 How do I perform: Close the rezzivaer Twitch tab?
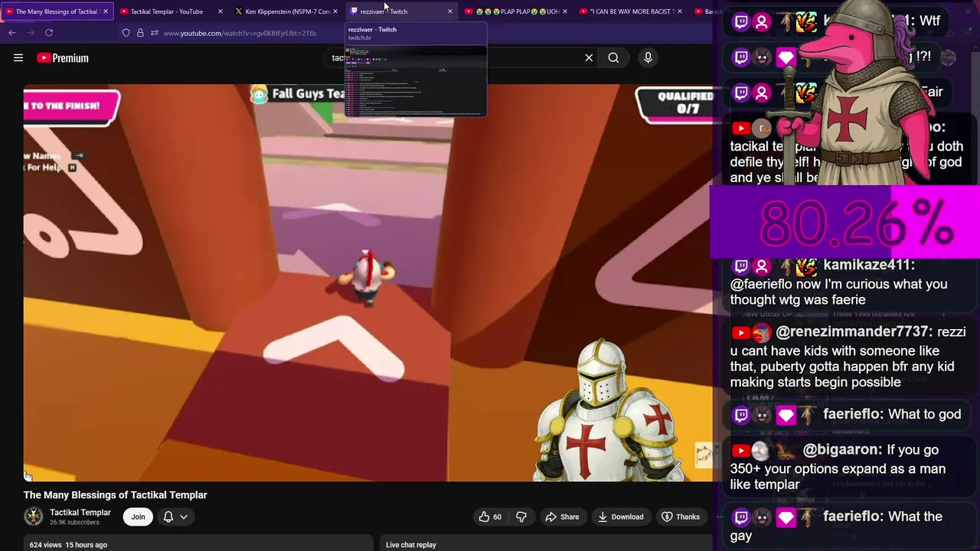point(450,11)
